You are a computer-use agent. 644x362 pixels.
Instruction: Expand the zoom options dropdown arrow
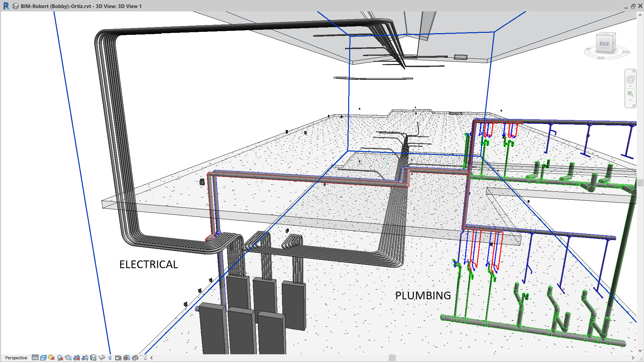coord(630,101)
